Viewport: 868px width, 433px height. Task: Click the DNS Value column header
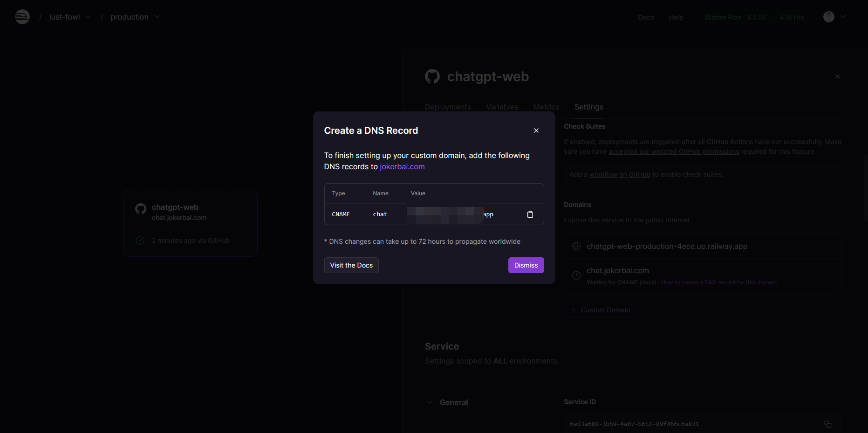(418, 193)
